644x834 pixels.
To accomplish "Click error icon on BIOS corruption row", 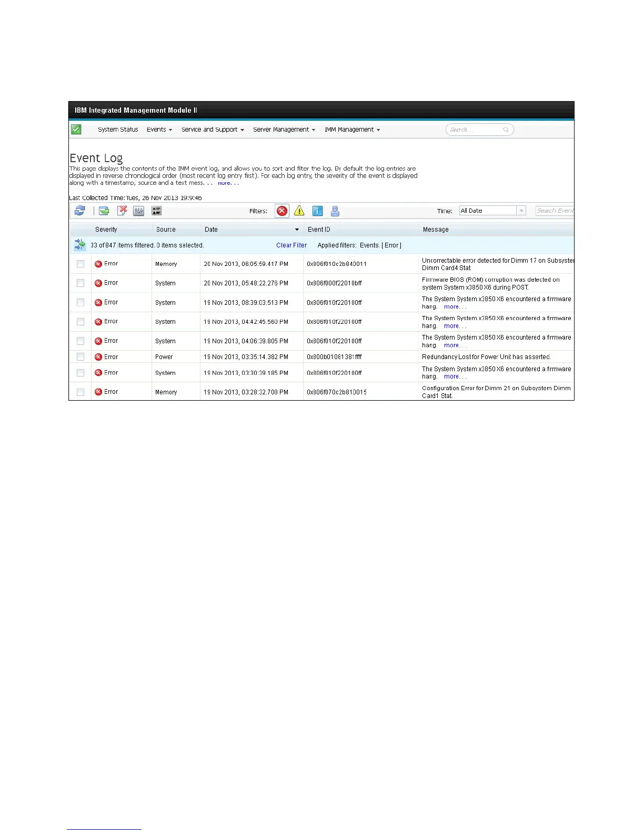I will (x=98, y=283).
